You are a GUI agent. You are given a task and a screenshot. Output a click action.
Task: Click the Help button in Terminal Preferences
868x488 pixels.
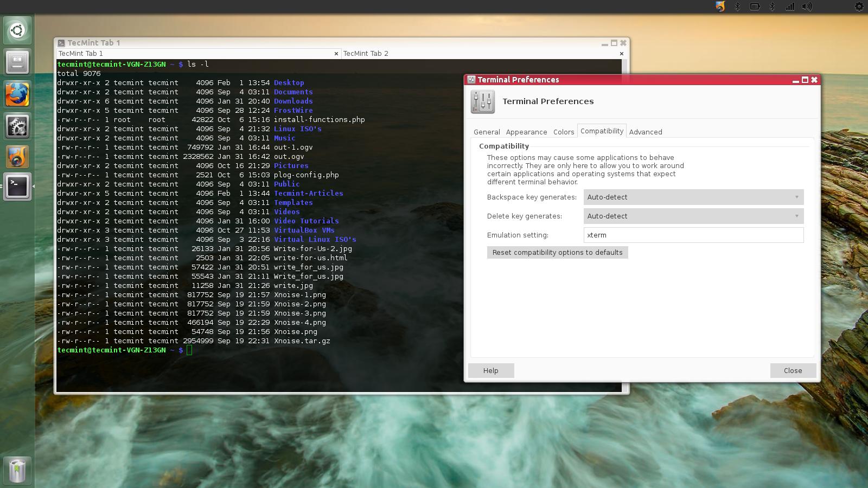490,370
